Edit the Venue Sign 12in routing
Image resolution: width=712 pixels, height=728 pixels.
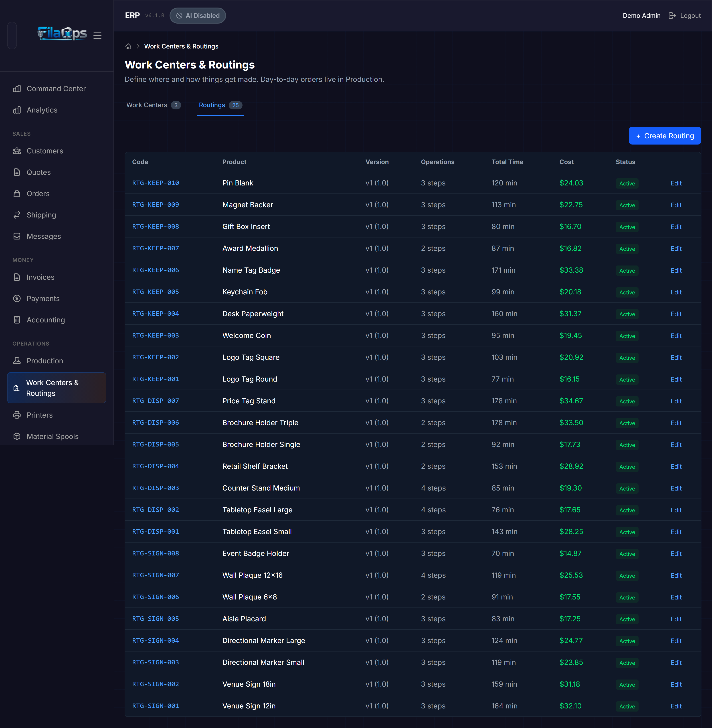point(676,706)
